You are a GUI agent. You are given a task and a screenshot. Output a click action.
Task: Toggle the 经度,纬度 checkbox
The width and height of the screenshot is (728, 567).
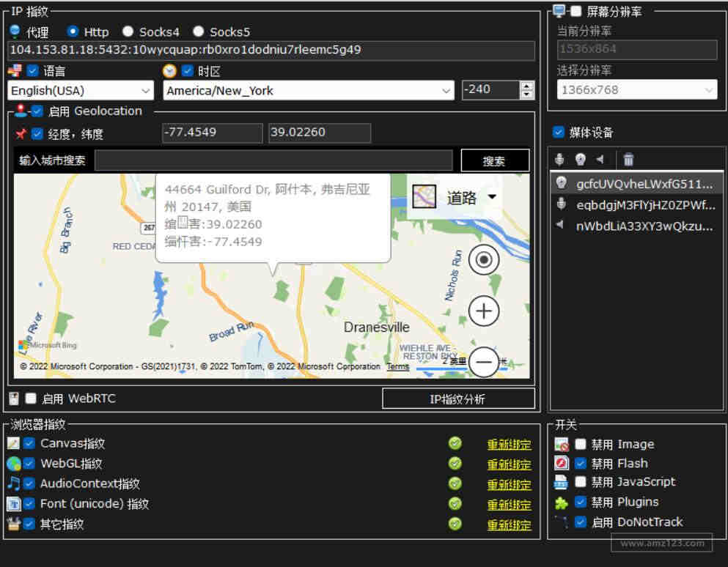click(37, 134)
